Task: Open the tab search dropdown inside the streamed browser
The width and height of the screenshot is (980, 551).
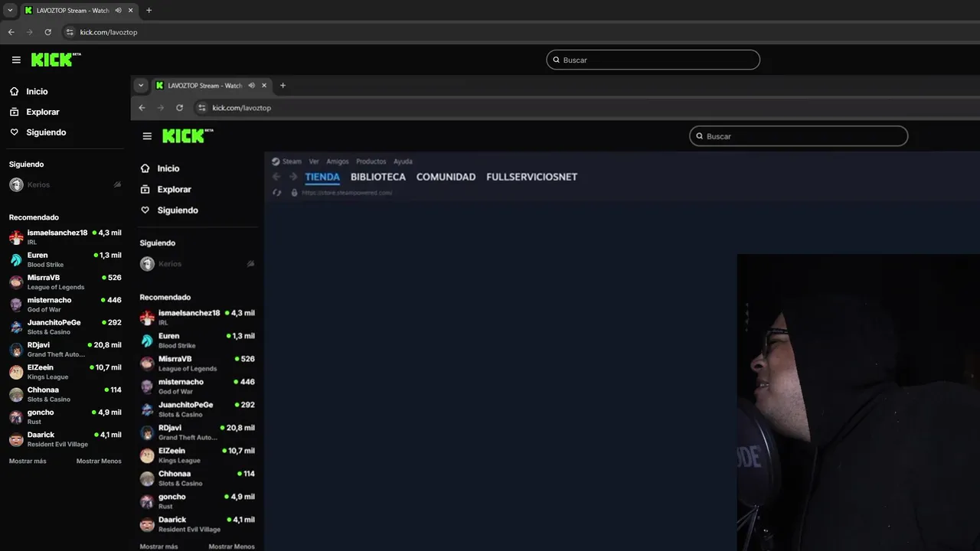Action: point(141,86)
